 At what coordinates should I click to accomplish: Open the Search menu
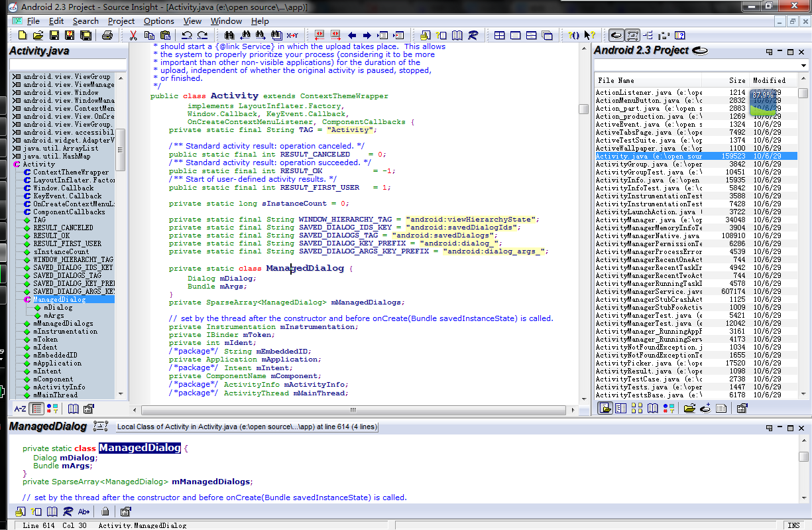click(86, 21)
